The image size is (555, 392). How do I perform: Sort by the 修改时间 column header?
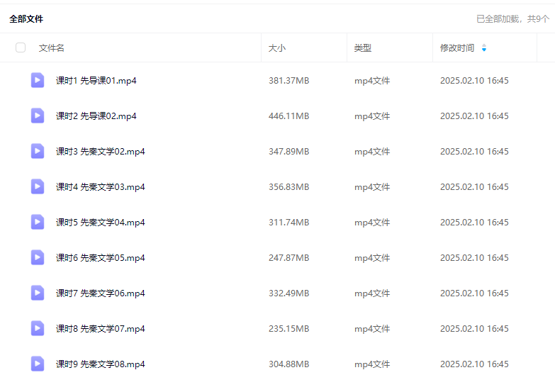pyautogui.click(x=457, y=47)
